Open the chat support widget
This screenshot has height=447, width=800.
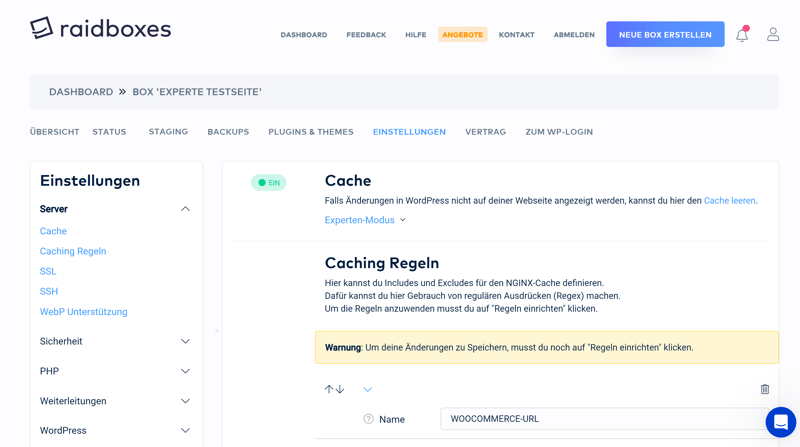pyautogui.click(x=780, y=422)
